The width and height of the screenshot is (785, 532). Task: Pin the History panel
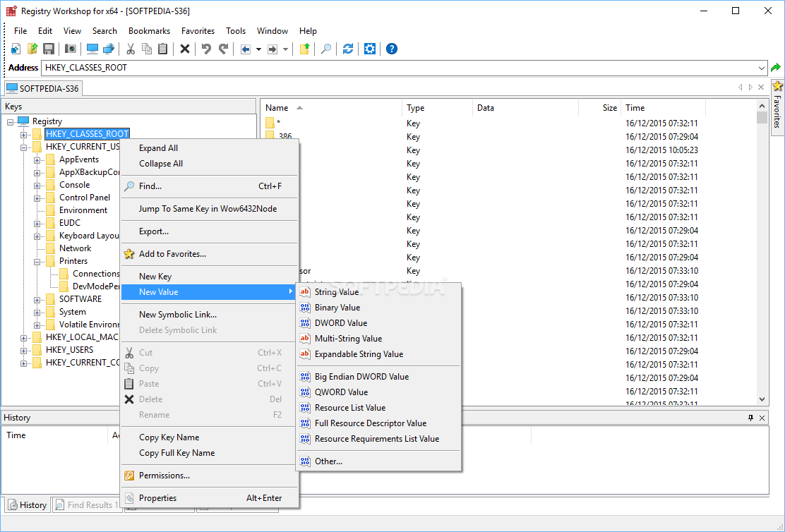750,418
